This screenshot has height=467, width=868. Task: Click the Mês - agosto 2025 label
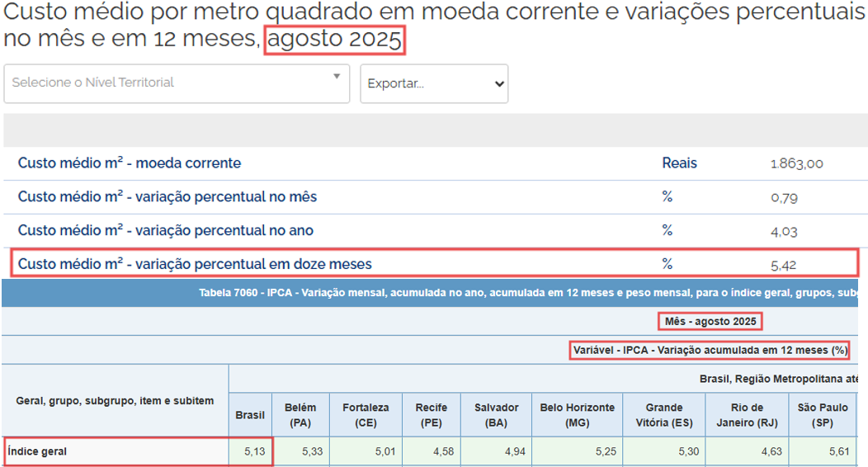click(710, 321)
